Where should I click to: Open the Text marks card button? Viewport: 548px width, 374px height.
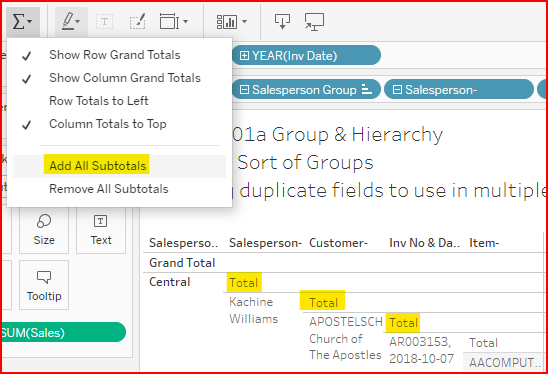(101, 230)
